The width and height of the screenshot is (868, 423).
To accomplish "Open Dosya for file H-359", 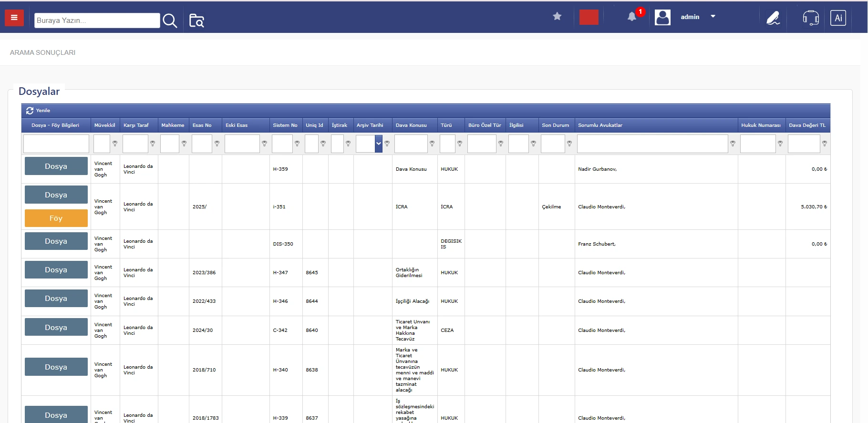I will pos(56,166).
